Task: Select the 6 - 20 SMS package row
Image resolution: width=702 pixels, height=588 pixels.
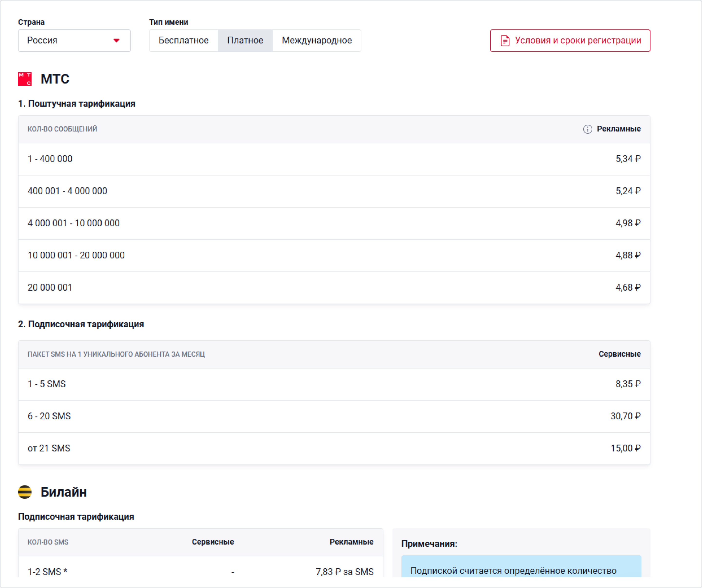Action: (334, 416)
